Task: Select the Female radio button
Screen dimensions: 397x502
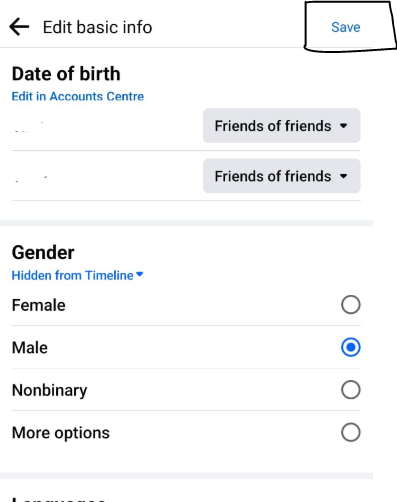Action: click(351, 305)
